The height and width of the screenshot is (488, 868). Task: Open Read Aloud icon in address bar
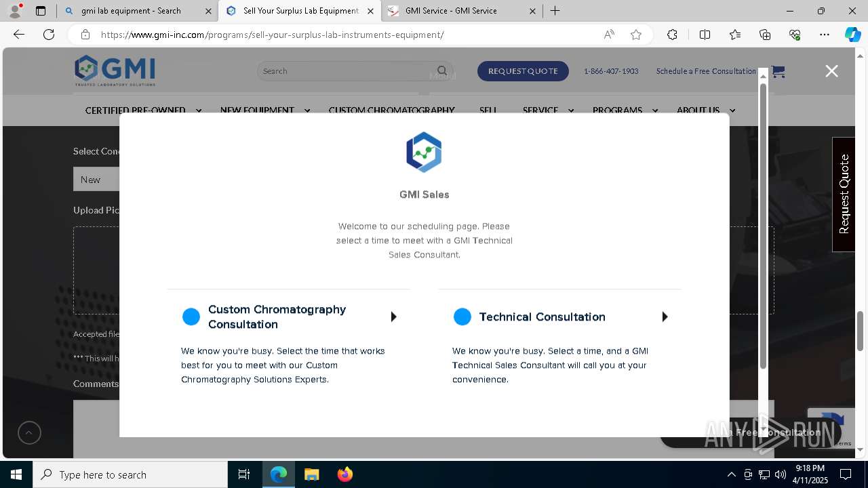[609, 35]
